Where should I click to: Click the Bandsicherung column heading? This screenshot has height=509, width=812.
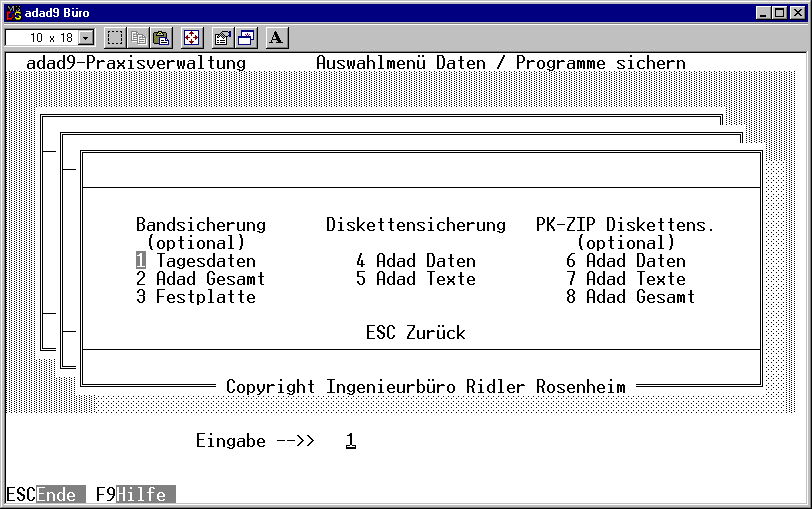(201, 225)
